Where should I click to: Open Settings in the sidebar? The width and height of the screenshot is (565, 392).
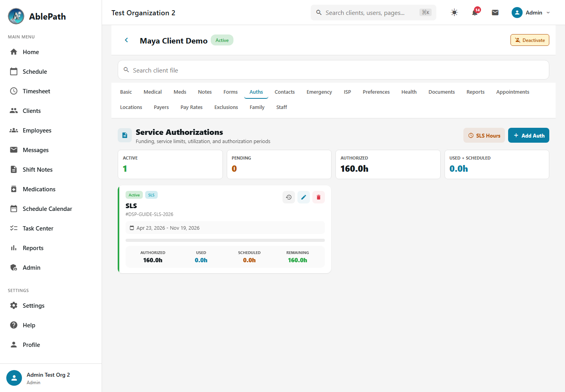click(51, 306)
